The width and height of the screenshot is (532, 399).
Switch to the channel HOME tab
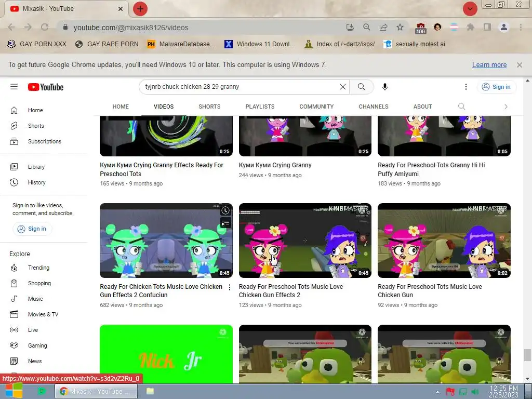point(121,107)
